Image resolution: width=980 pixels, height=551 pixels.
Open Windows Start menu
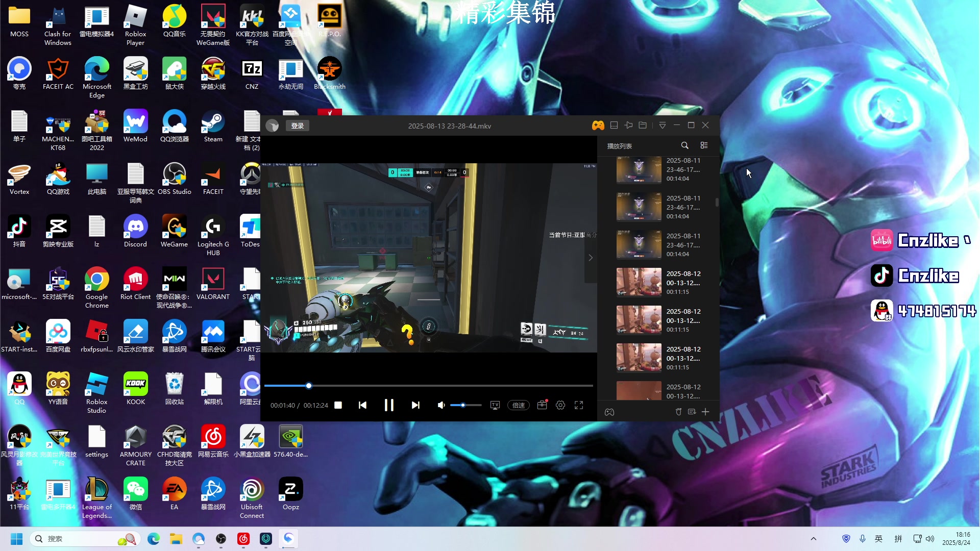16,539
